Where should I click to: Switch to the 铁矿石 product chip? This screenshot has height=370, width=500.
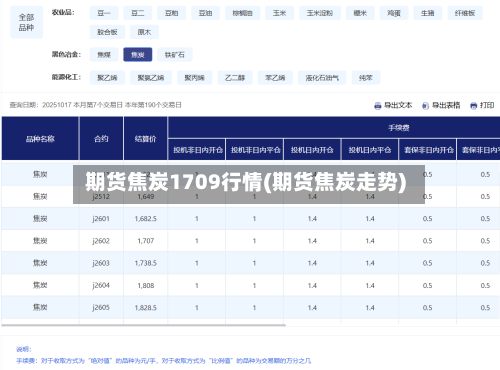pos(175,55)
